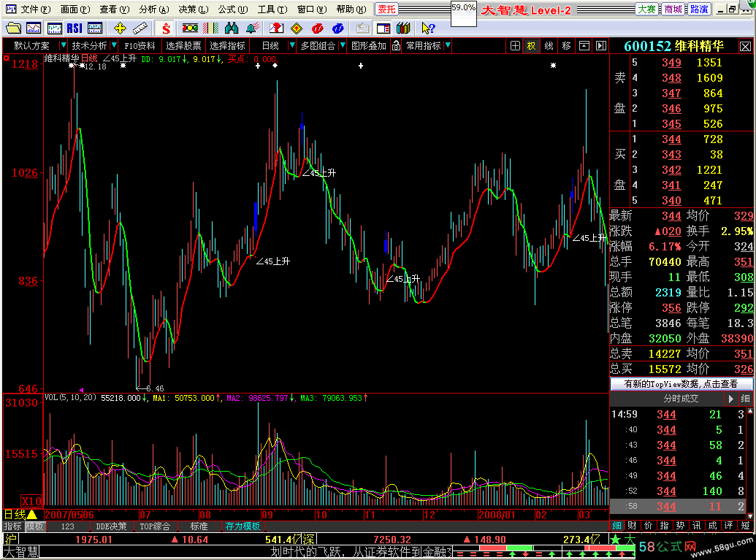Click the blue chart panel icon after RSI
This screenshot has height=560, width=756.
(94, 28)
